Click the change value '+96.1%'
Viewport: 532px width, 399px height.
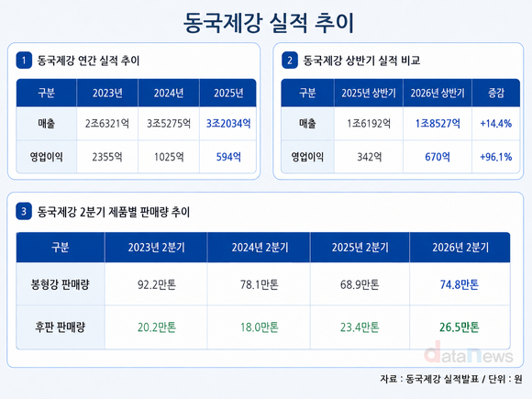(x=495, y=157)
